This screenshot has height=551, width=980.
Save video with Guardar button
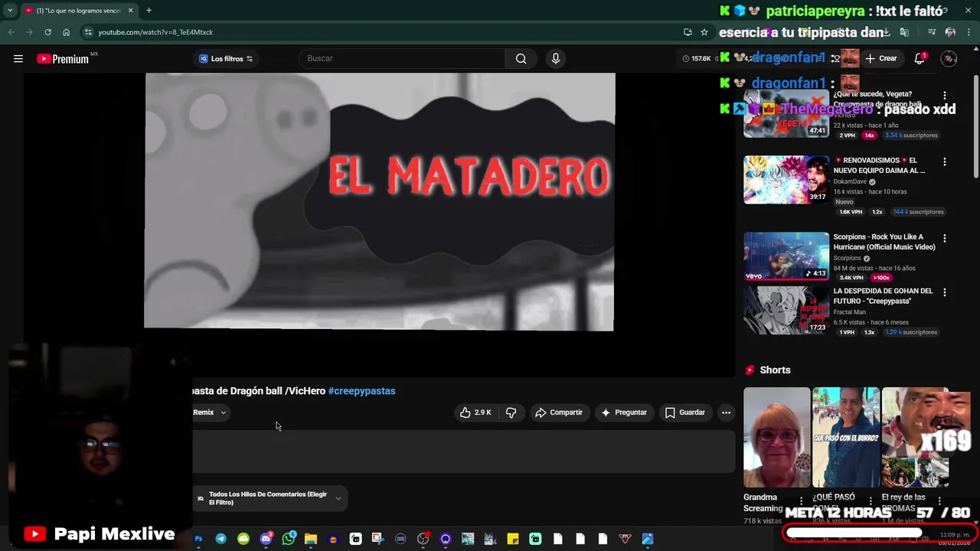pyautogui.click(x=684, y=412)
